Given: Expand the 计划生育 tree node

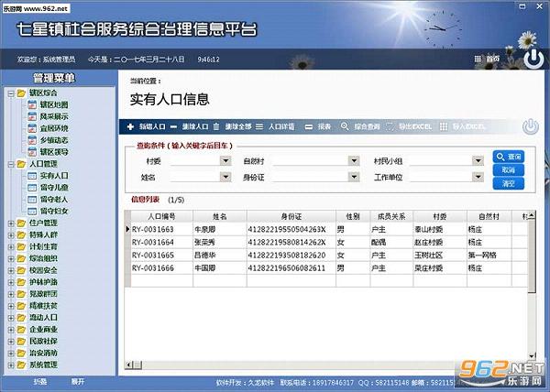Looking at the screenshot, I should pos(11,247).
